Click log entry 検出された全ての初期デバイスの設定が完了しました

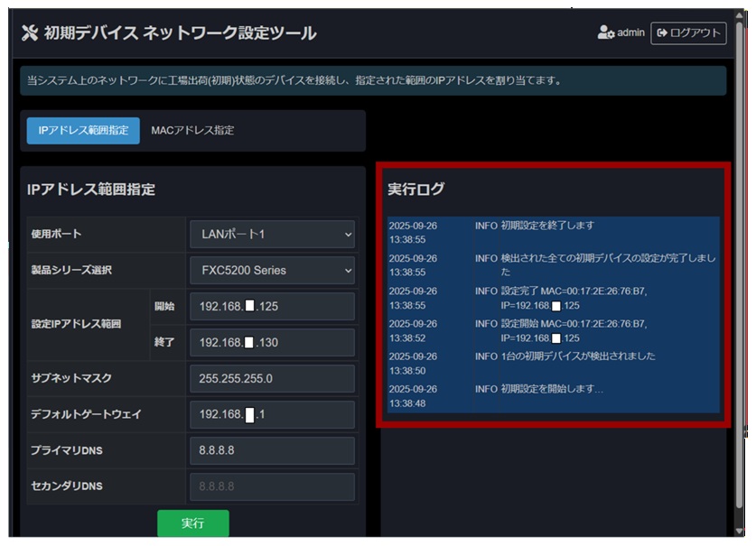click(608, 265)
